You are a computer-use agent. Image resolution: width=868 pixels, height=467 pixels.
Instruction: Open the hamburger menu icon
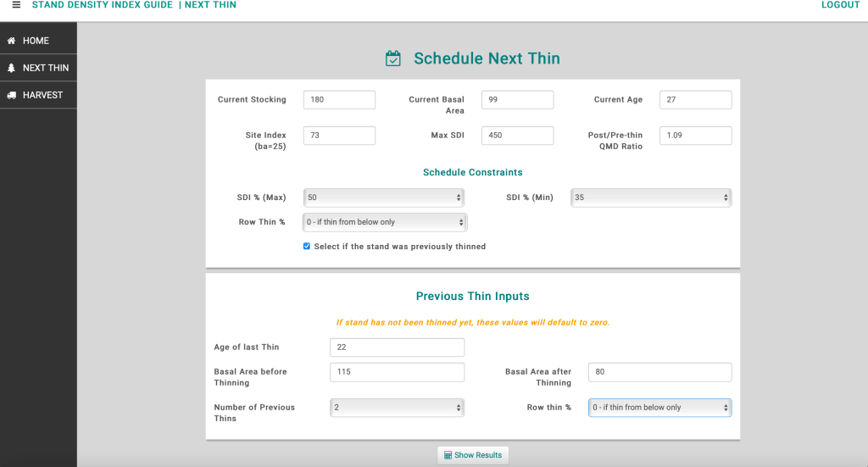coord(16,5)
